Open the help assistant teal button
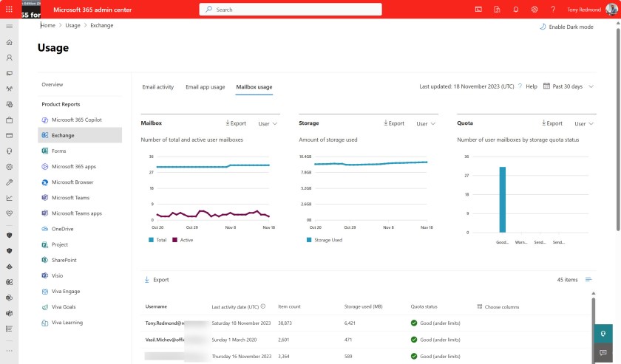The image size is (621, 364). (x=603, y=334)
